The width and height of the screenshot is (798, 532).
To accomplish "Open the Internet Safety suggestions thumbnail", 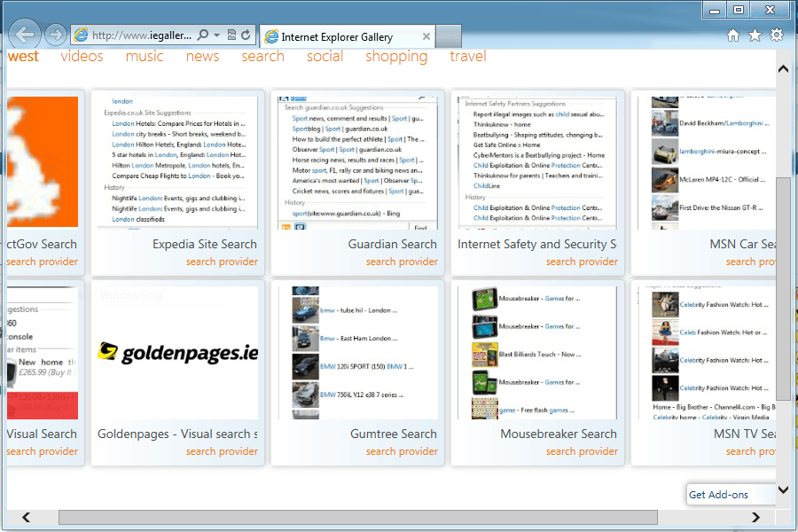I will [x=537, y=163].
